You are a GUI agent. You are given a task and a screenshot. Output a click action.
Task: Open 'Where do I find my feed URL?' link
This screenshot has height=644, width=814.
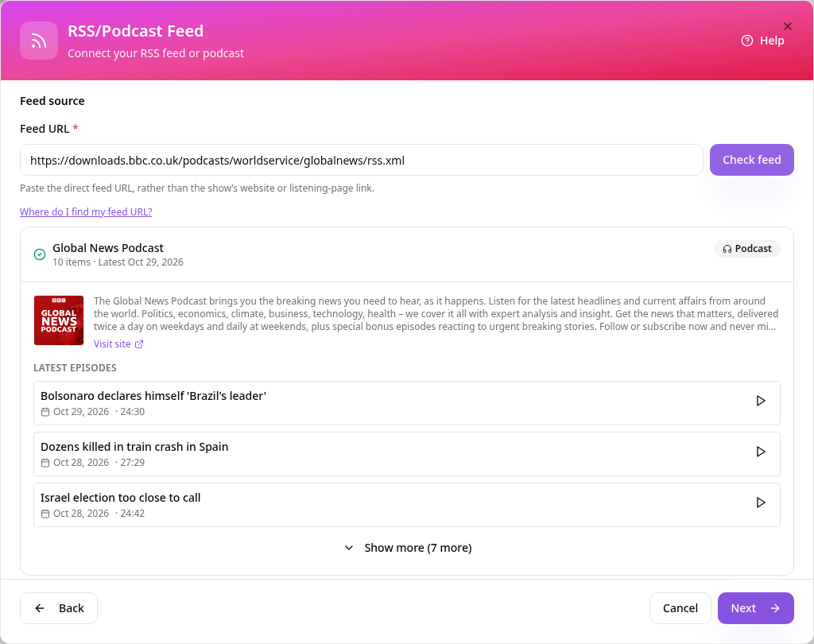[x=86, y=212]
